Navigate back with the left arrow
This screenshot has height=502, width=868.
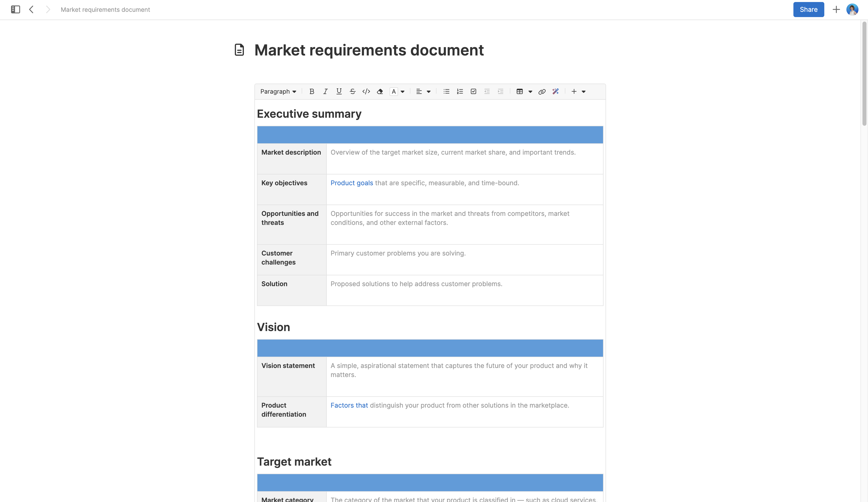tap(31, 10)
